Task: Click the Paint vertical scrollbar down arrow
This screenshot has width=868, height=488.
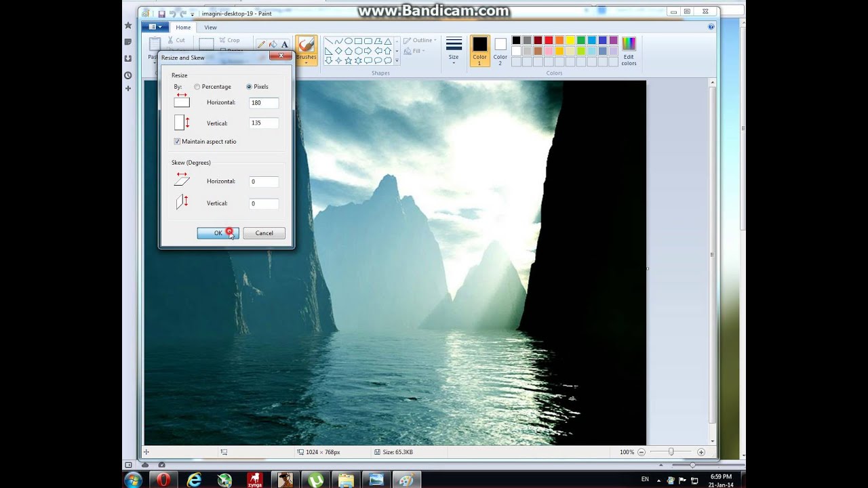Action: coord(712,441)
